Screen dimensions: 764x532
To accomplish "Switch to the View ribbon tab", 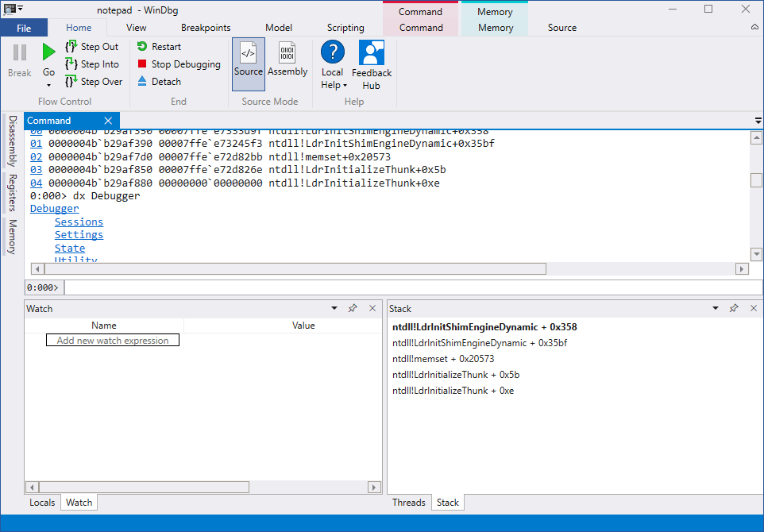I will [x=136, y=28].
